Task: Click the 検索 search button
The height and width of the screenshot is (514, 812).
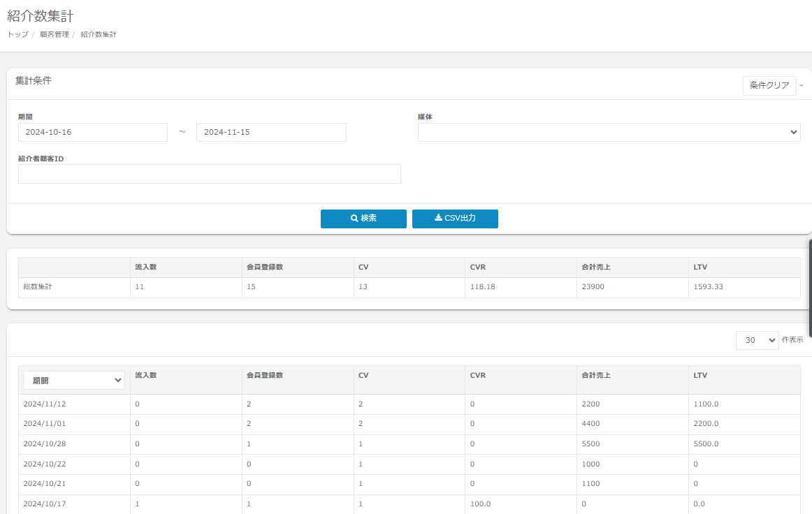Action: [x=363, y=219]
